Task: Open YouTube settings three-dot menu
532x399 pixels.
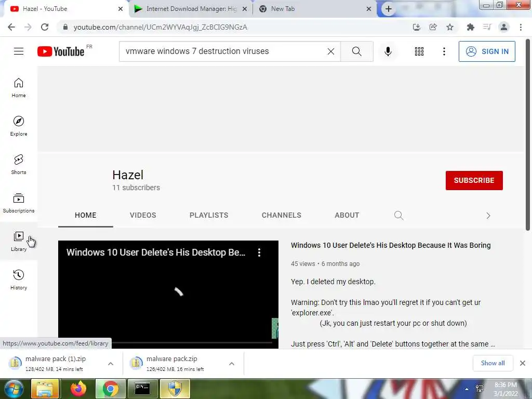Action: (x=444, y=51)
